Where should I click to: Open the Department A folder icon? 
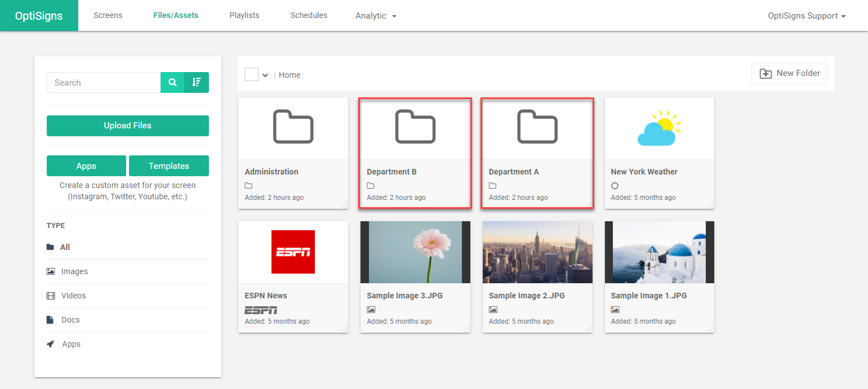click(x=537, y=127)
